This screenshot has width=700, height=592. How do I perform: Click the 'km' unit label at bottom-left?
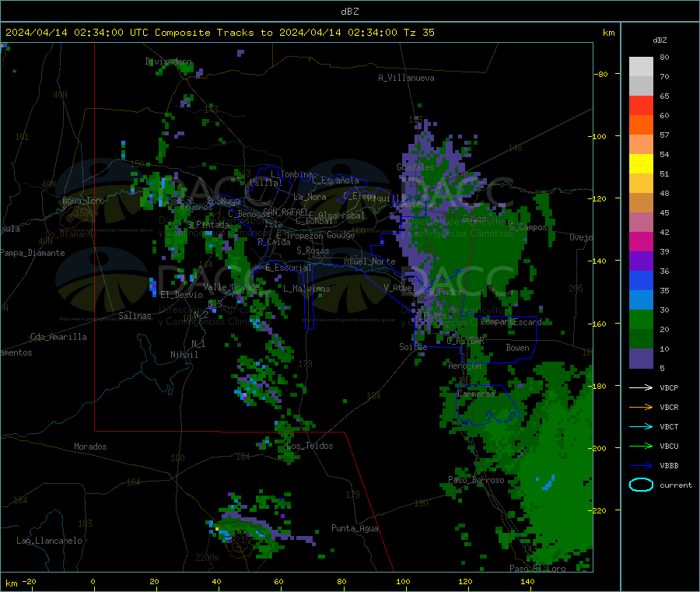12,583
